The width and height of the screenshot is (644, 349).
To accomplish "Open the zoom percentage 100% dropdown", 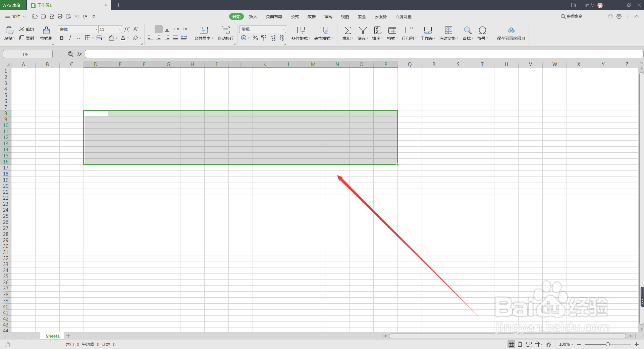I will pyautogui.click(x=566, y=344).
